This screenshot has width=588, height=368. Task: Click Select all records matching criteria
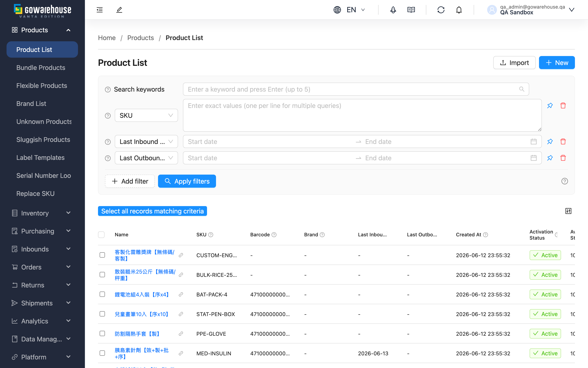tap(152, 211)
